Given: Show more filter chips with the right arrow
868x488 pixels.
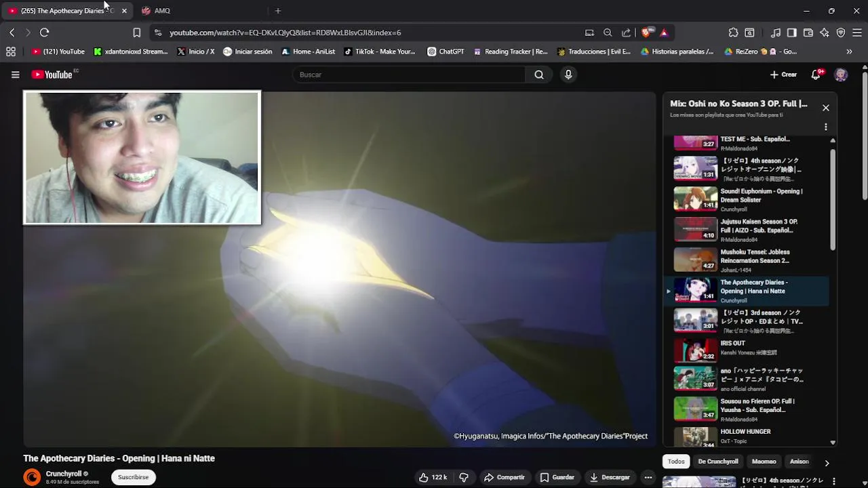Looking at the screenshot, I should click(827, 463).
